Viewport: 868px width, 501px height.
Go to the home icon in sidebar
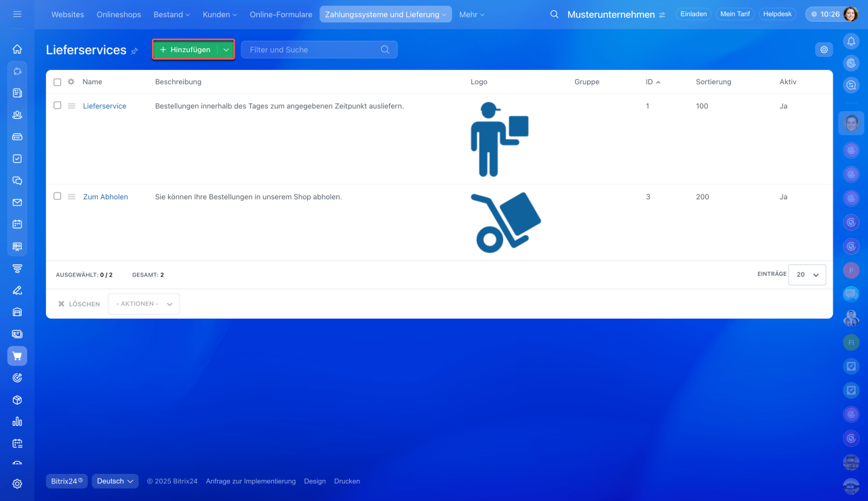click(x=17, y=49)
